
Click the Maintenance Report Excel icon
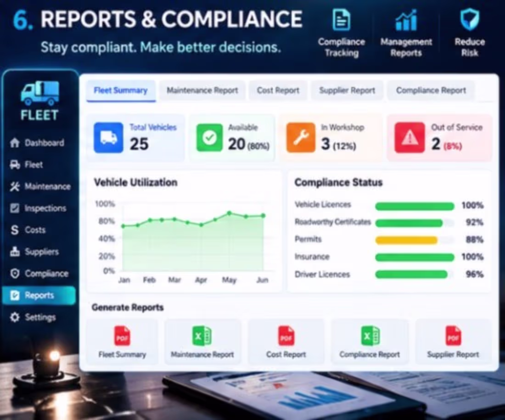(x=202, y=336)
